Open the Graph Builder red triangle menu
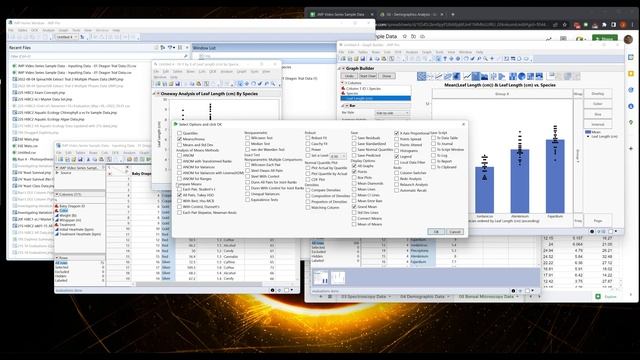The width and height of the screenshot is (640, 360). [x=343, y=69]
